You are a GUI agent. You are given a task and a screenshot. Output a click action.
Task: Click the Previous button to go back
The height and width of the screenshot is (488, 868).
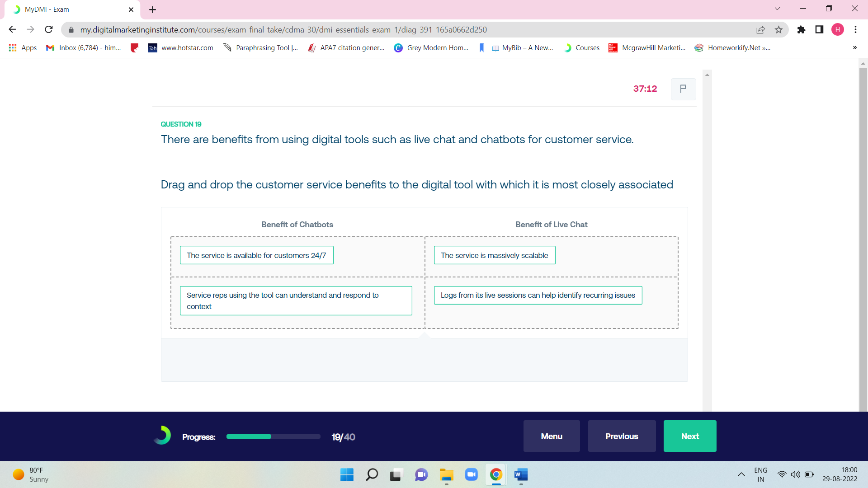[x=622, y=436]
